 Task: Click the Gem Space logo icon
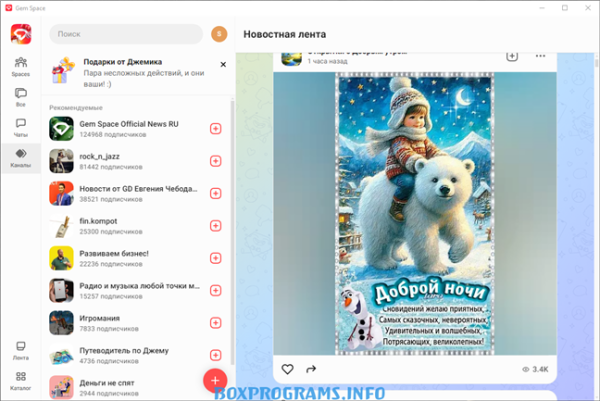point(20,34)
